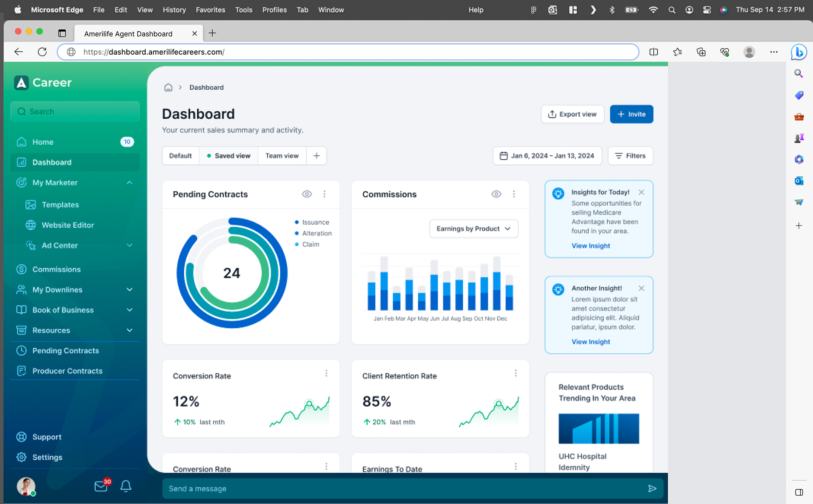Open Edge favorites star icon
The height and width of the screenshot is (504, 813).
tap(677, 52)
